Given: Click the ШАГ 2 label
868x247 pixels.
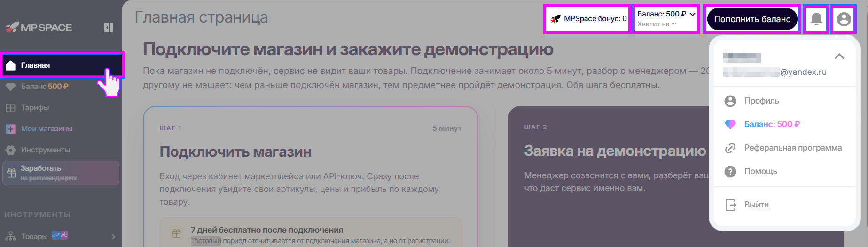Looking at the screenshot, I should click(x=535, y=127).
